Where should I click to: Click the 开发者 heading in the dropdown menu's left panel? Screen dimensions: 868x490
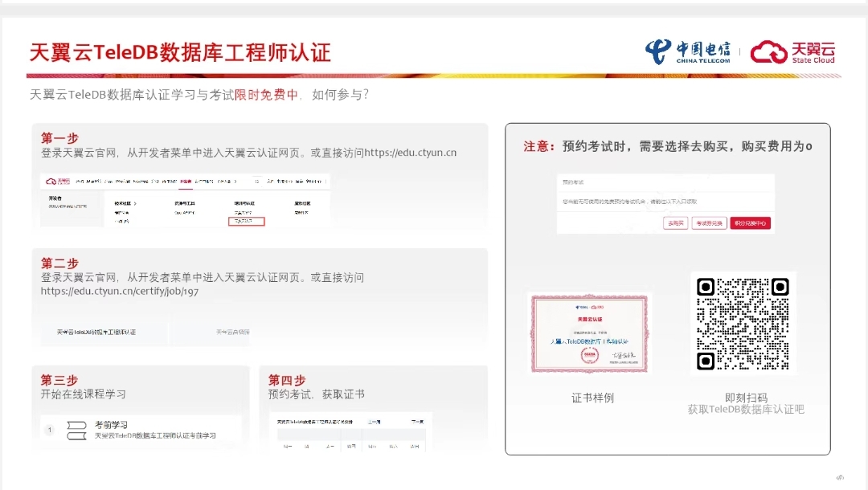pos(55,198)
